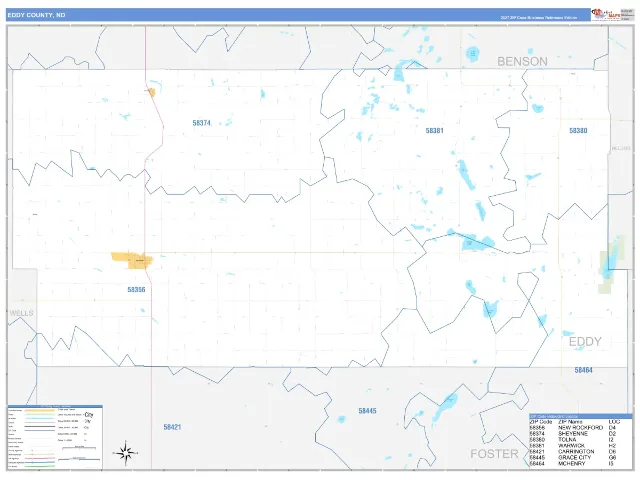Click the light blue swatch in the legend

(x=40, y=418)
